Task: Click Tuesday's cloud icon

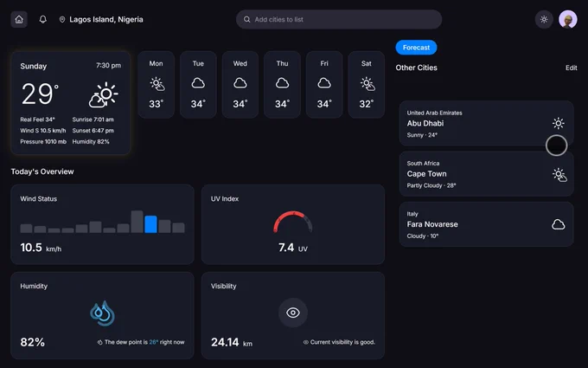Action: click(x=198, y=83)
